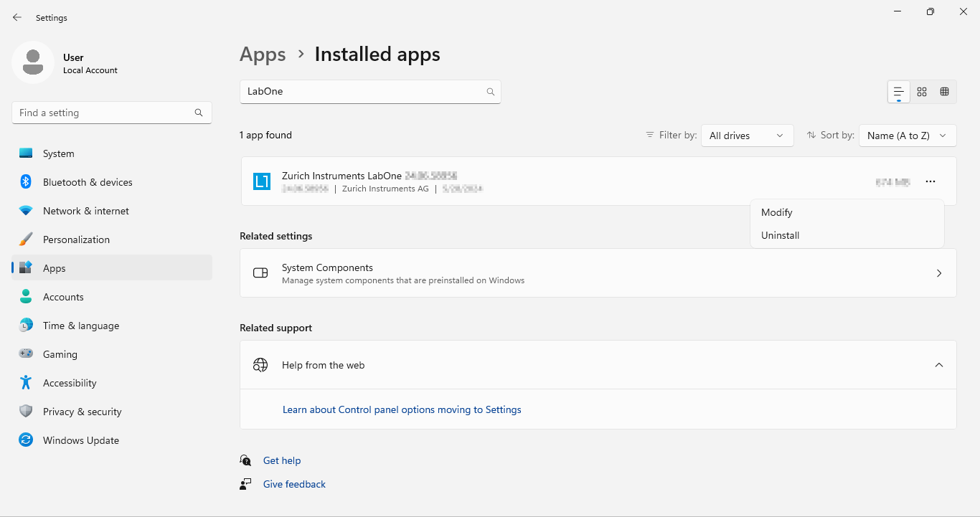Screen dimensions: 980x517
Task: Go to Windows Update in sidebar
Action: point(81,440)
